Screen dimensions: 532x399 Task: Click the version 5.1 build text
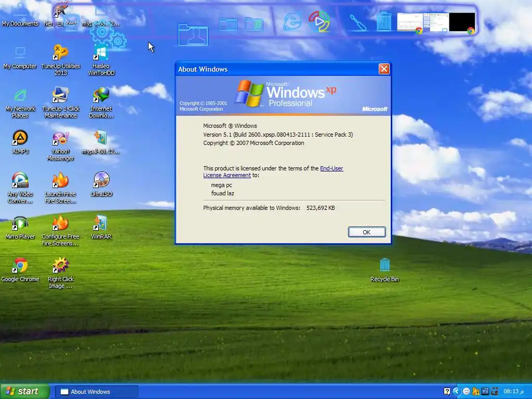coord(278,135)
